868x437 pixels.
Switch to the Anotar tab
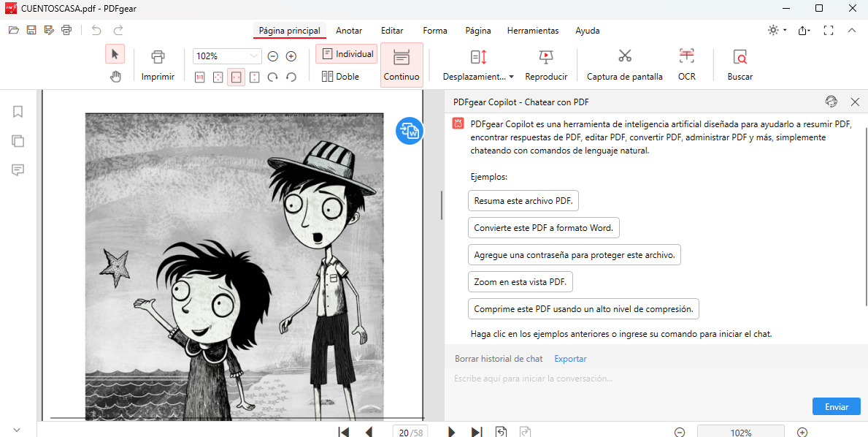[x=349, y=31]
